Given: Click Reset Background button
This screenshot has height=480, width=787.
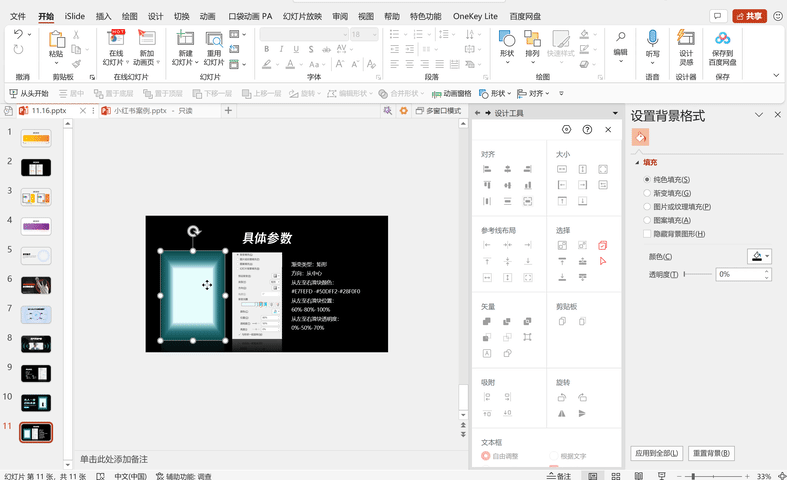Looking at the screenshot, I should coord(711,453).
